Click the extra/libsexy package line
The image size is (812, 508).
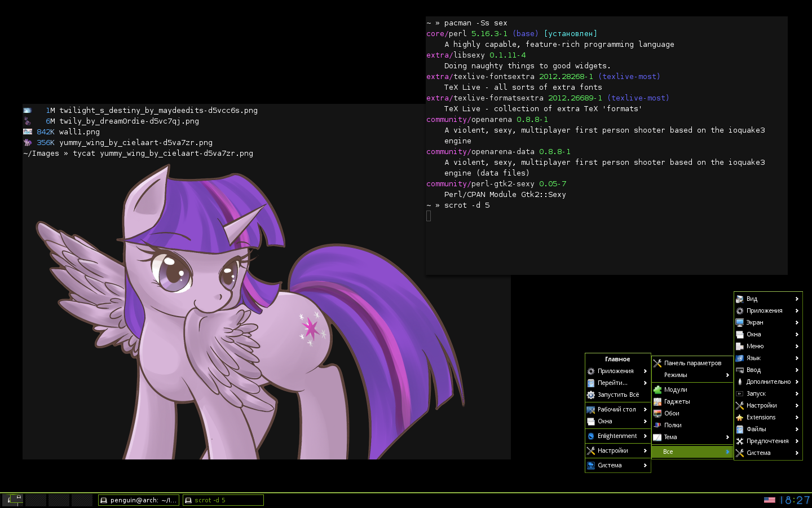(x=476, y=55)
